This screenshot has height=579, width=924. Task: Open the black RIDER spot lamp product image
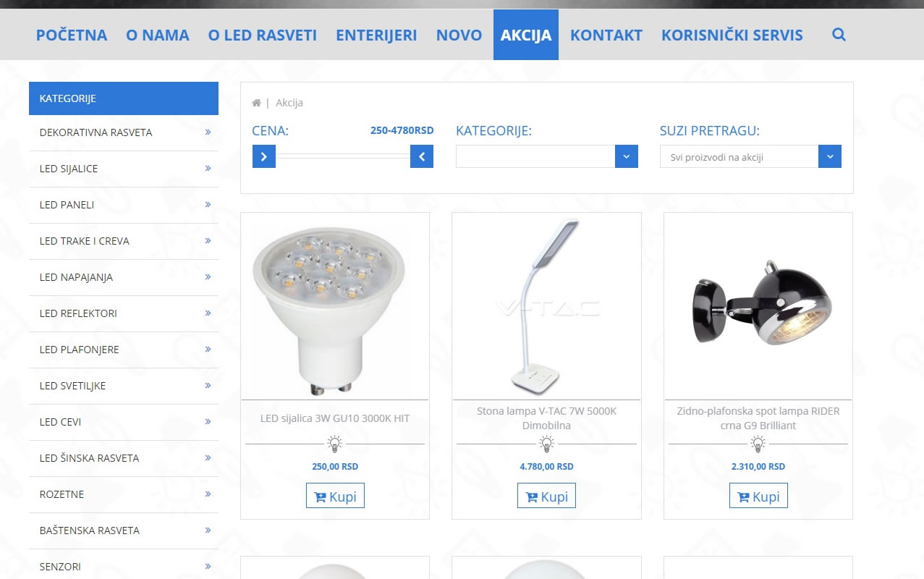758,305
